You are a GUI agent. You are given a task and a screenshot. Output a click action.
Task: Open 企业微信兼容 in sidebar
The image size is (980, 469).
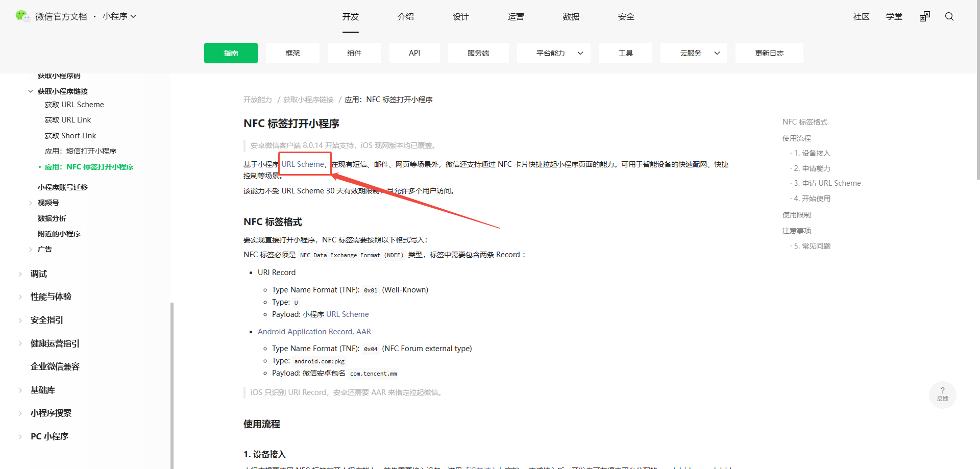55,366
